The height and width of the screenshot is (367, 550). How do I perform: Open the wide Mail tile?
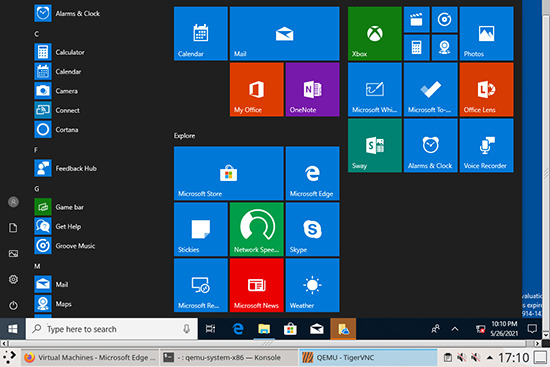284,34
